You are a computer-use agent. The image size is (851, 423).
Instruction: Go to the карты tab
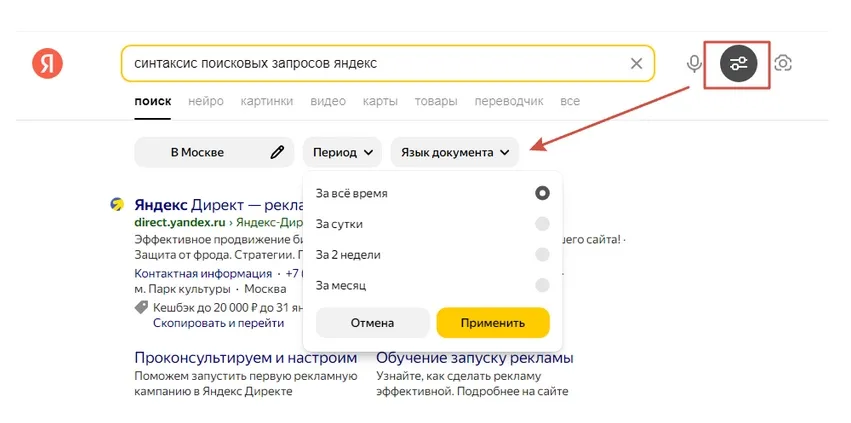click(380, 101)
